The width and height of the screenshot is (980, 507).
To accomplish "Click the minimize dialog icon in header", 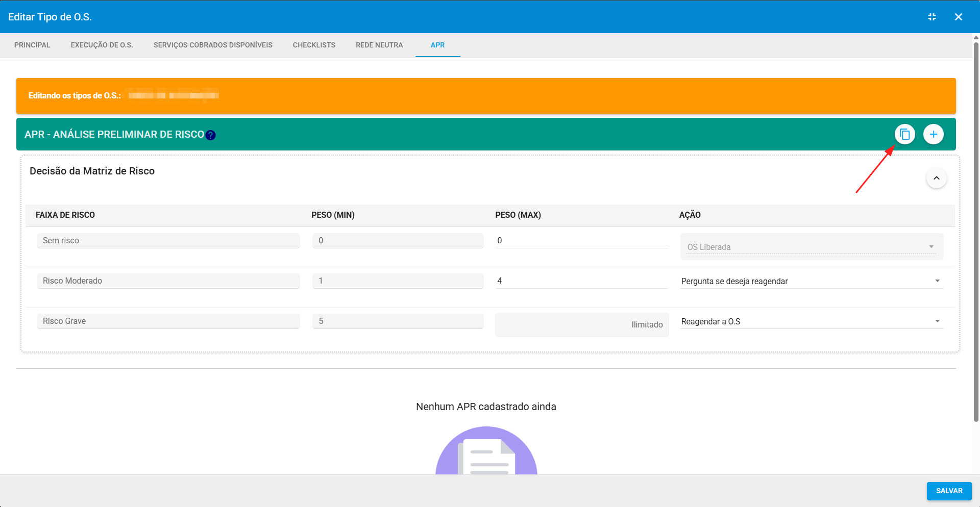I will click(932, 17).
